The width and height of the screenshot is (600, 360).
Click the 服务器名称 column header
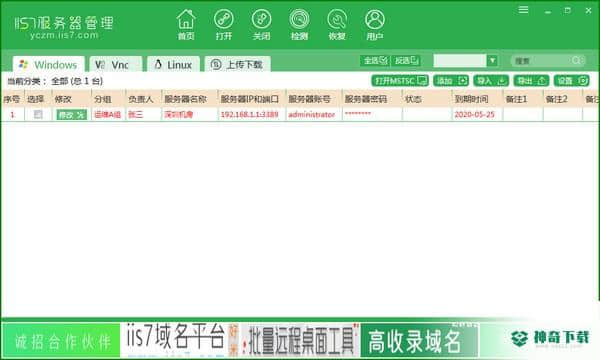pos(190,99)
